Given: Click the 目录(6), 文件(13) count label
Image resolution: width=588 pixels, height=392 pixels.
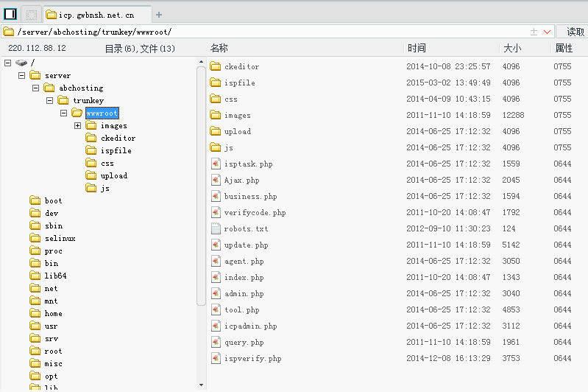Looking at the screenshot, I should coord(140,49).
